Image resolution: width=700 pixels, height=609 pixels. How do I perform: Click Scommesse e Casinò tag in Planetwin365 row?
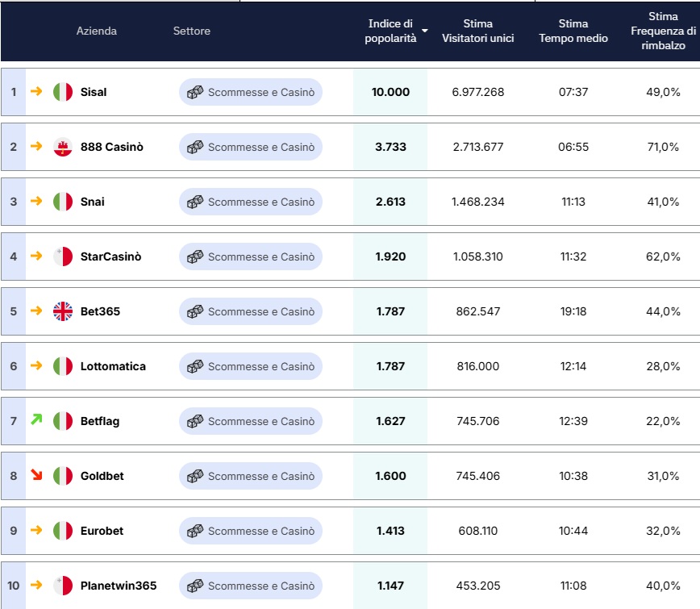(x=251, y=586)
